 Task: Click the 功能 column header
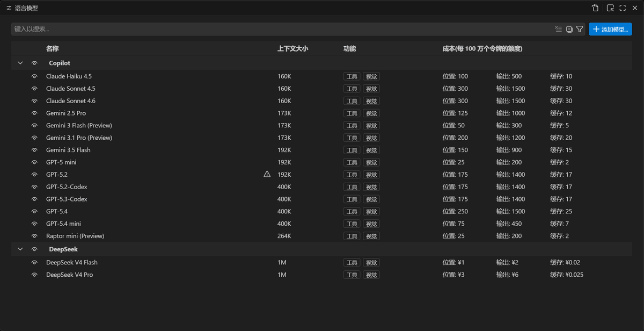(x=349, y=49)
